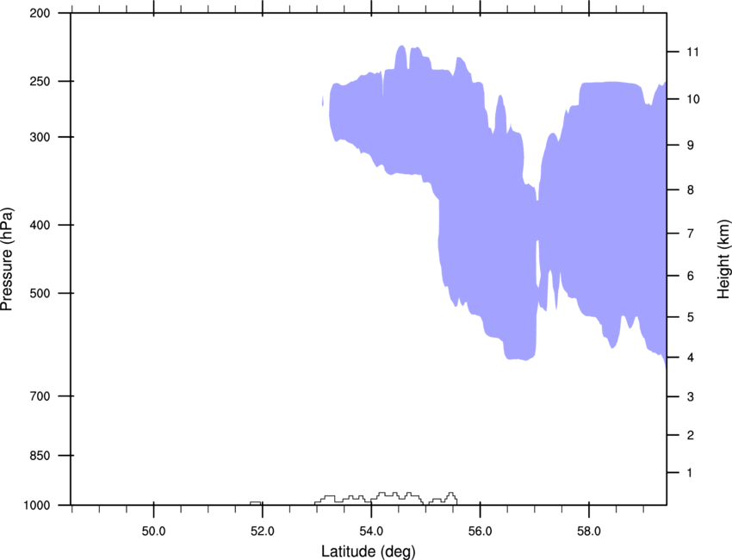Image resolution: width=732 pixels, height=560 pixels.
Task: Click the terrain outline near 54 degrees latitude
Action: (386, 498)
